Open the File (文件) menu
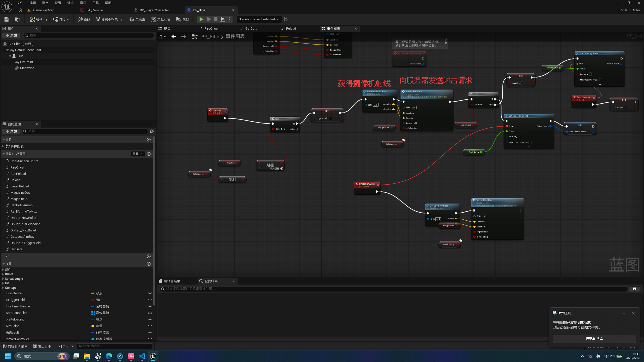Screen dimensions: 644x362 pyautogui.click(x=20, y=3)
